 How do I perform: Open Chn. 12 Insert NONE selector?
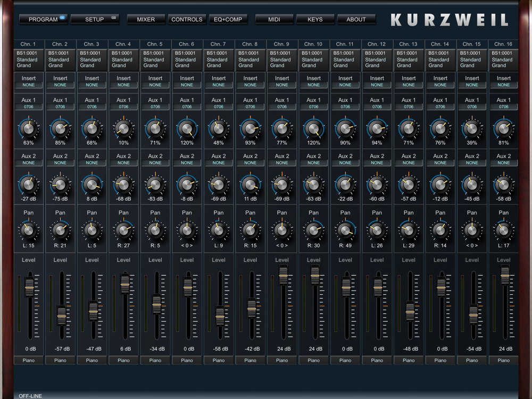pyautogui.click(x=377, y=85)
